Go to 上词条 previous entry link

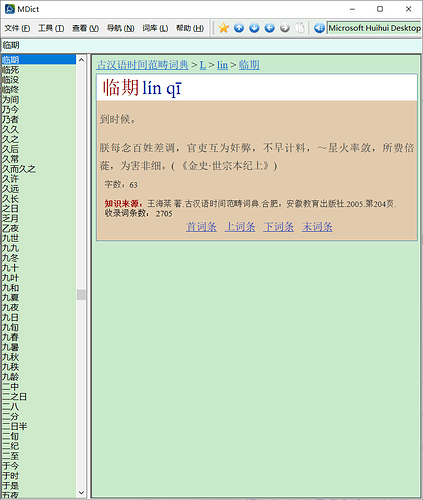[x=240, y=227]
